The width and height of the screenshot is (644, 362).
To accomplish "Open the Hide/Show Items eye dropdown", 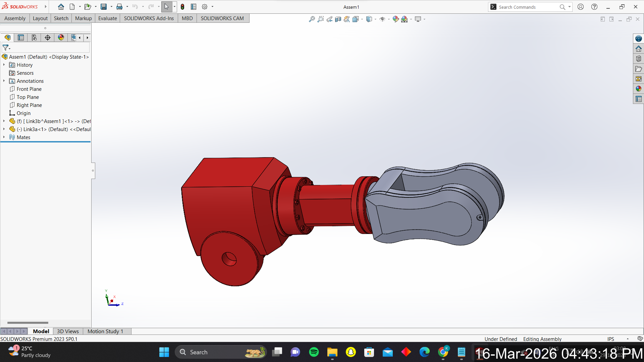I will point(389,19).
